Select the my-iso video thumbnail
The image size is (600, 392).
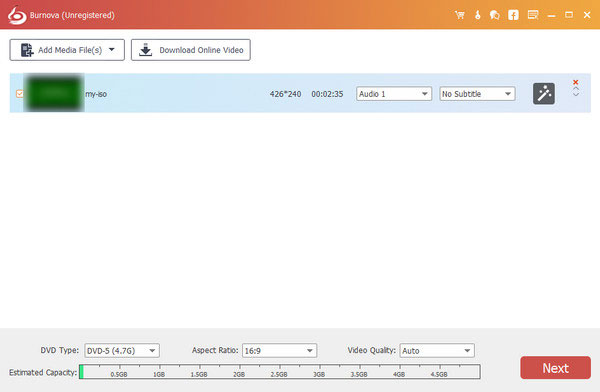click(54, 93)
